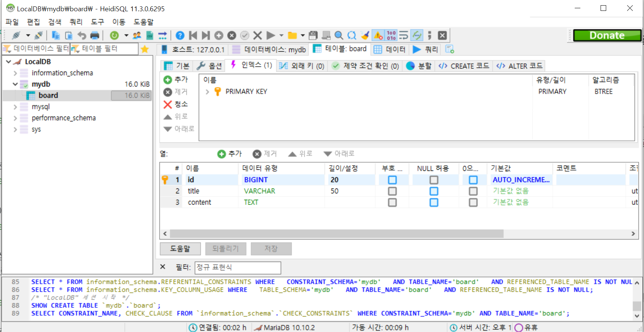Click the yellow star favorites icon
The width and height of the screenshot is (644, 332).
[x=145, y=49]
